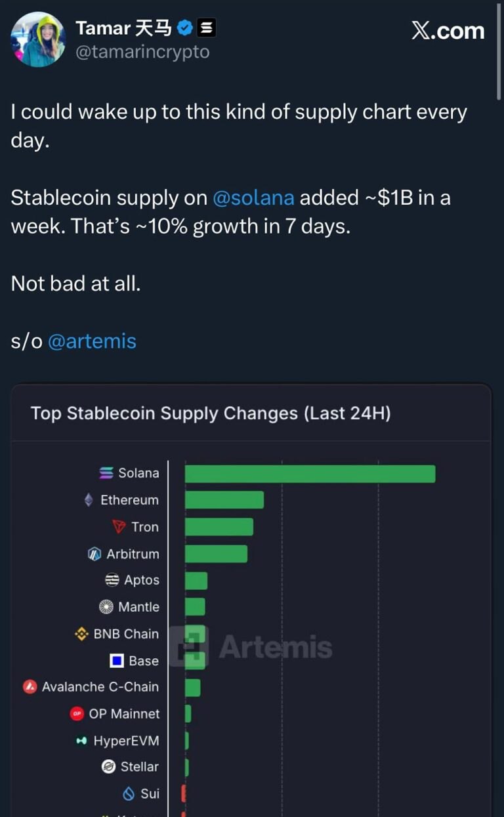Click the Solana affiliation badge by name
Image resolution: width=504 pixels, height=817 pixels.
coord(207,28)
